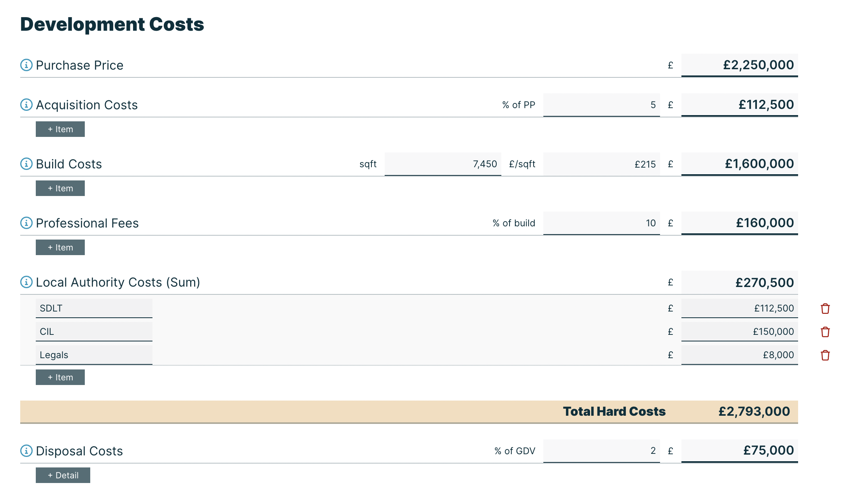Add an item under Professional Fees
The image size is (851, 504).
click(60, 247)
